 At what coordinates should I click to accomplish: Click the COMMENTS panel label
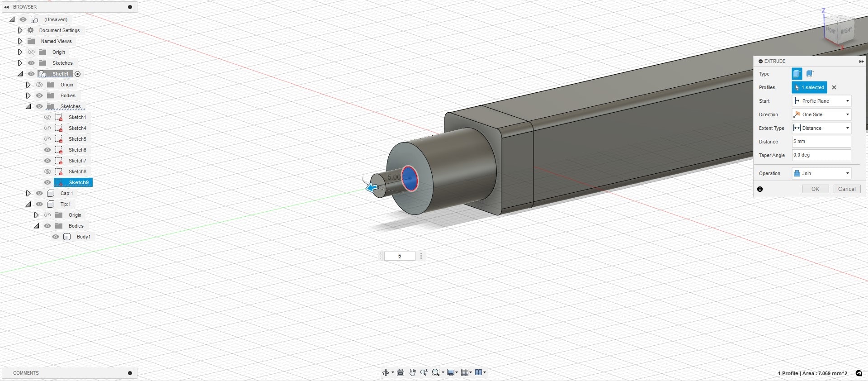pyautogui.click(x=26, y=373)
